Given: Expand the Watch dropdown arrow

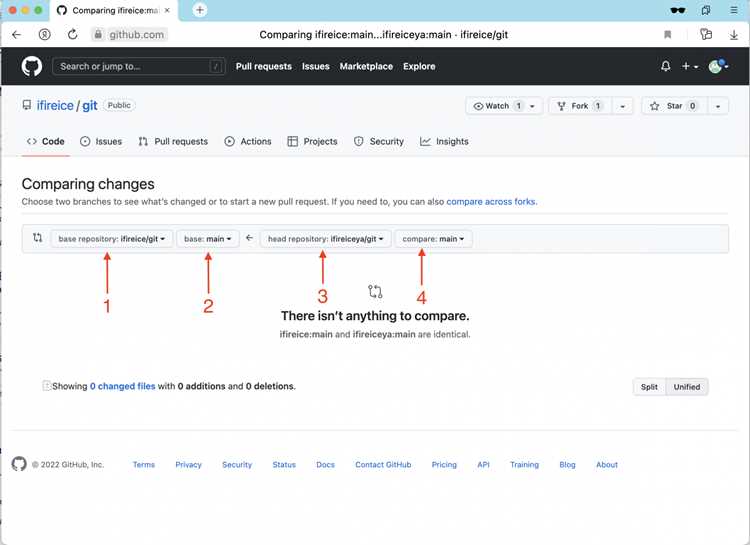Looking at the screenshot, I should tap(532, 106).
